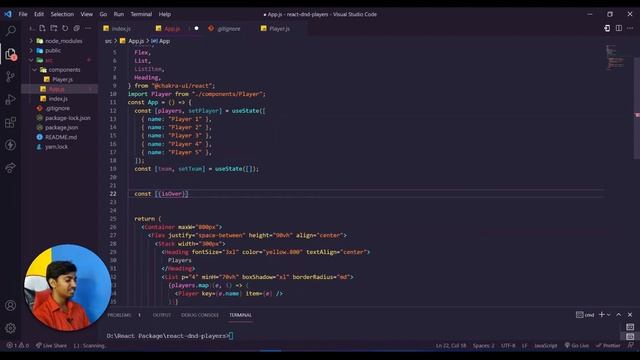Viewport: 640px width, 360px height.
Task: Click Go Live in status bar
Action: point(577,345)
